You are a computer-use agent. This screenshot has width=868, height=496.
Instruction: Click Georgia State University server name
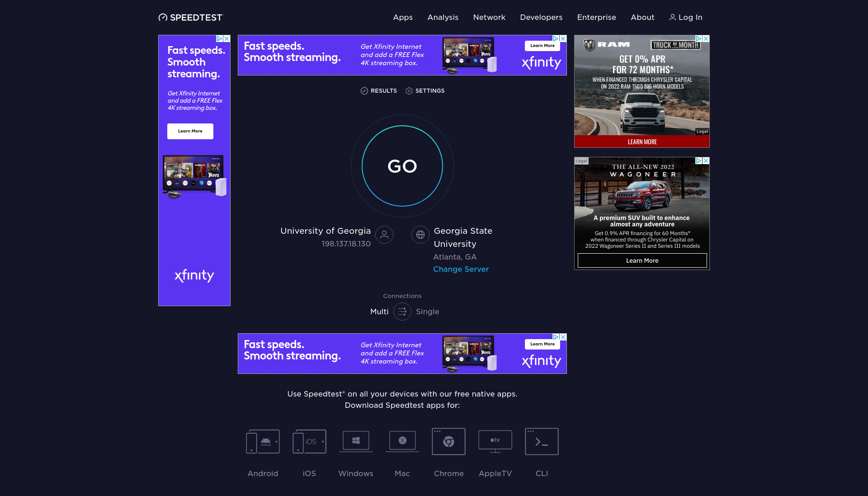point(463,237)
